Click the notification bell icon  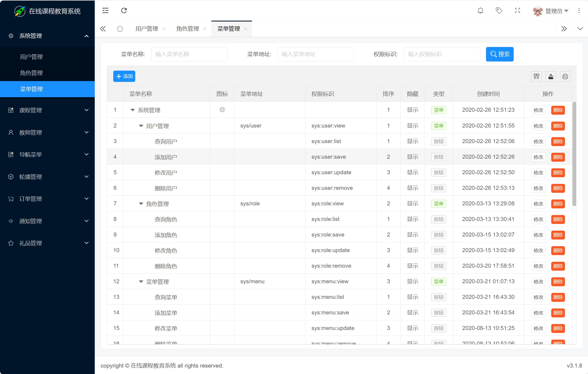(480, 11)
